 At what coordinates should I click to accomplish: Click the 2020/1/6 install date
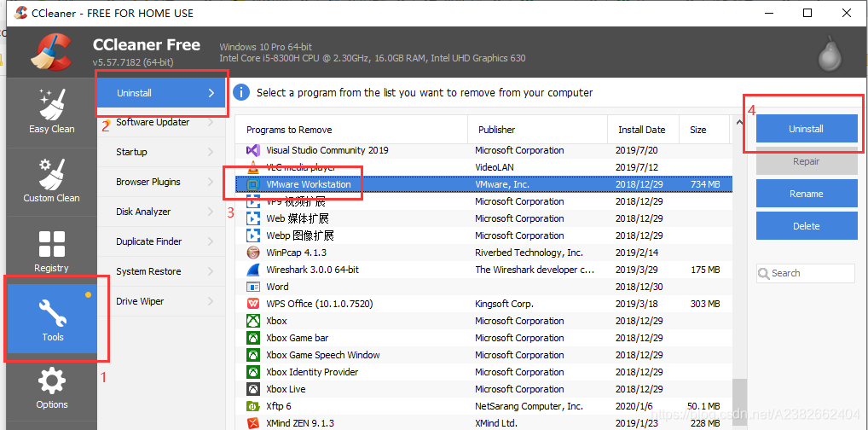634,406
